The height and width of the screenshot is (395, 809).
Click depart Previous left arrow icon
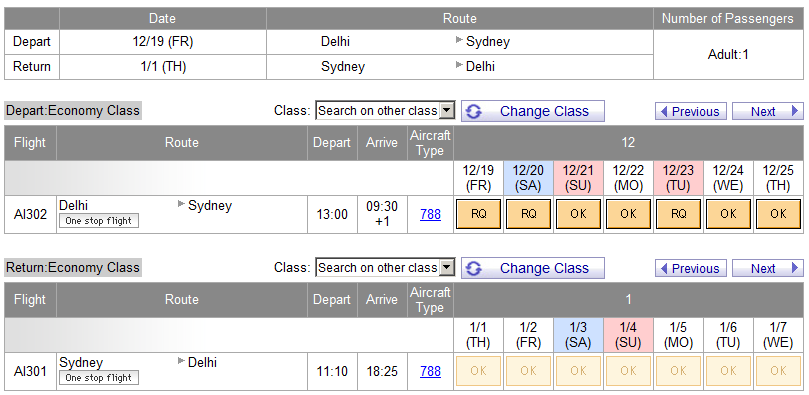(x=664, y=111)
